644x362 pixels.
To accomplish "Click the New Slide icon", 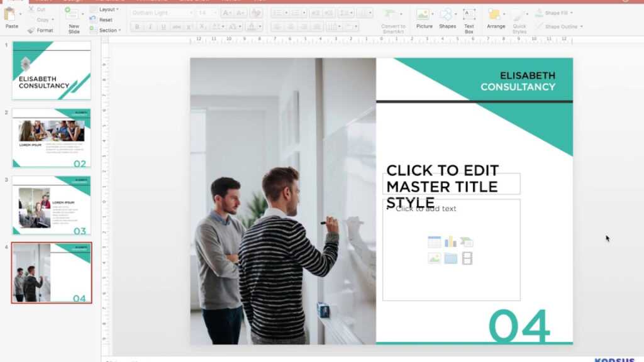I will (72, 16).
